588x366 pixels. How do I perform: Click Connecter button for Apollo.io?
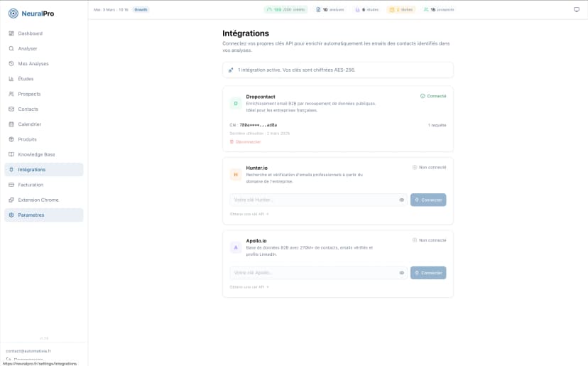point(428,273)
